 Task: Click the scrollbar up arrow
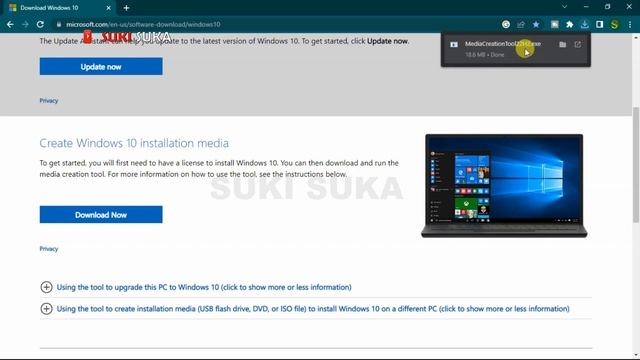[x=636, y=37]
